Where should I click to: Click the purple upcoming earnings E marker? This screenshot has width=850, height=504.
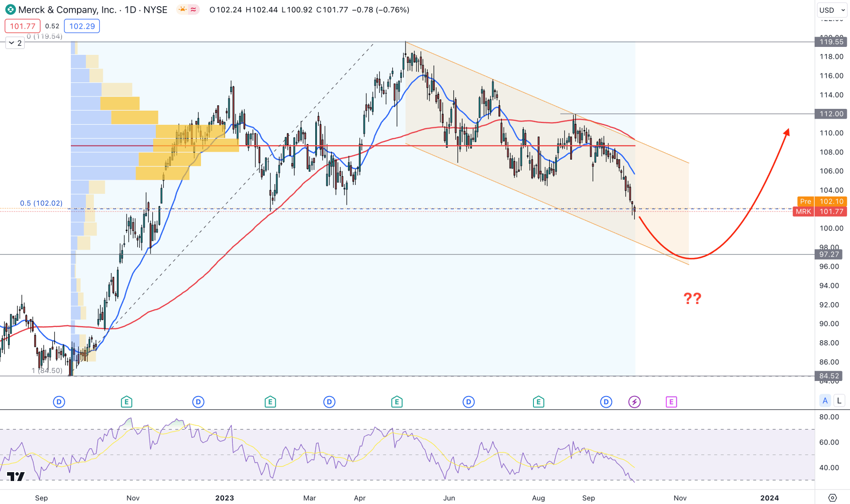[x=671, y=402]
